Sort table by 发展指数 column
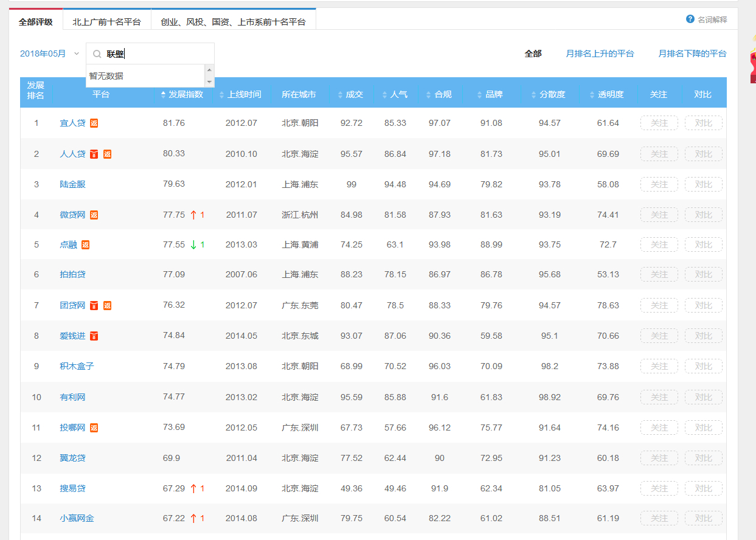 [182, 95]
